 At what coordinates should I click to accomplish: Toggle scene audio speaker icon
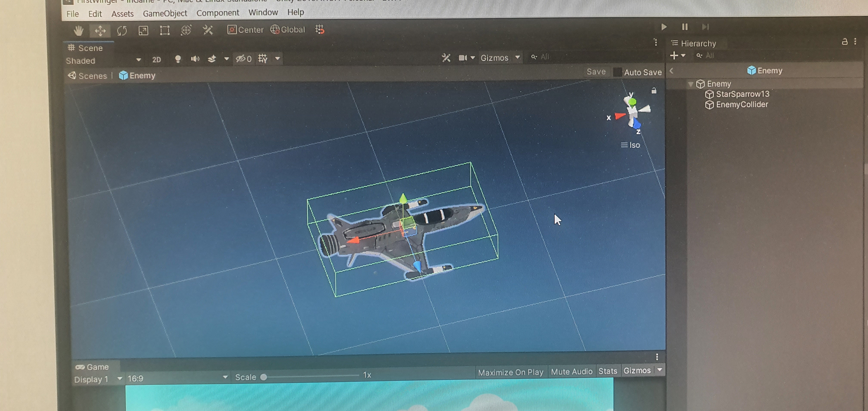(195, 59)
